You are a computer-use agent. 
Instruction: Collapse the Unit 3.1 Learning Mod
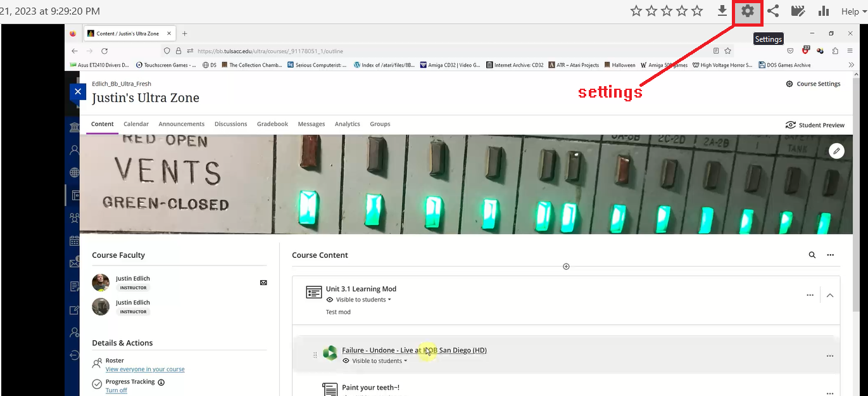tap(830, 295)
